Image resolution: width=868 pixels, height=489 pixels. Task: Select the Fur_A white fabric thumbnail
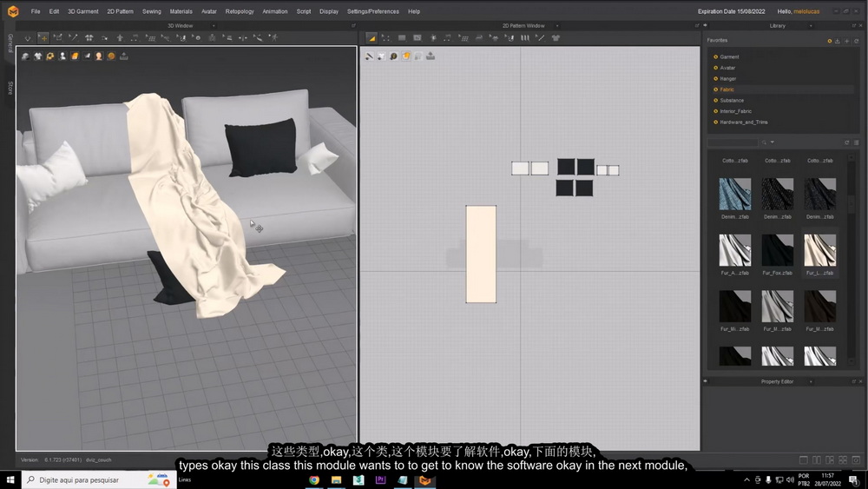tap(735, 250)
